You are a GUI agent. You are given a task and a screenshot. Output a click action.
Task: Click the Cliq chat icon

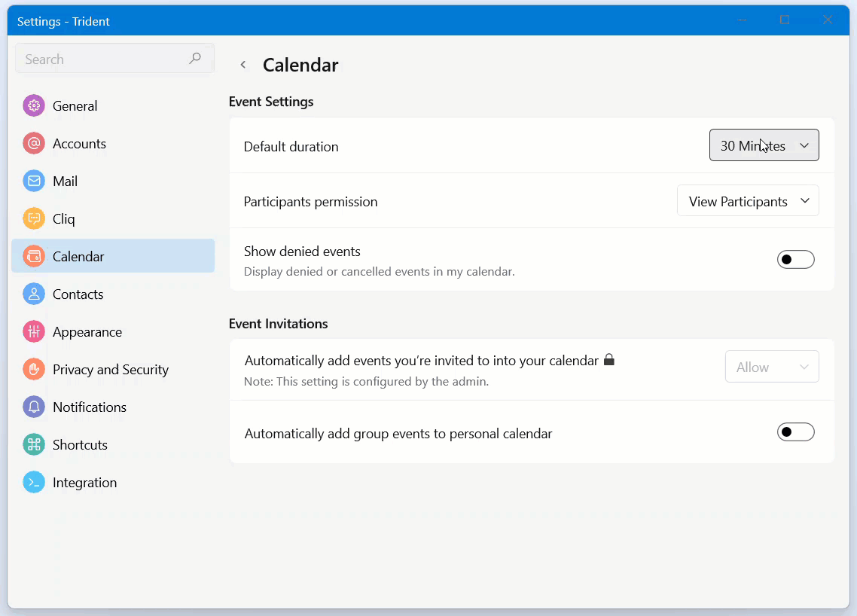34,219
